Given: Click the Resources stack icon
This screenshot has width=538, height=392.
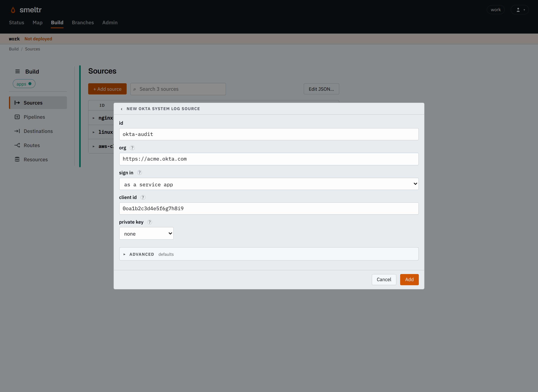Looking at the screenshot, I should pos(17,159).
